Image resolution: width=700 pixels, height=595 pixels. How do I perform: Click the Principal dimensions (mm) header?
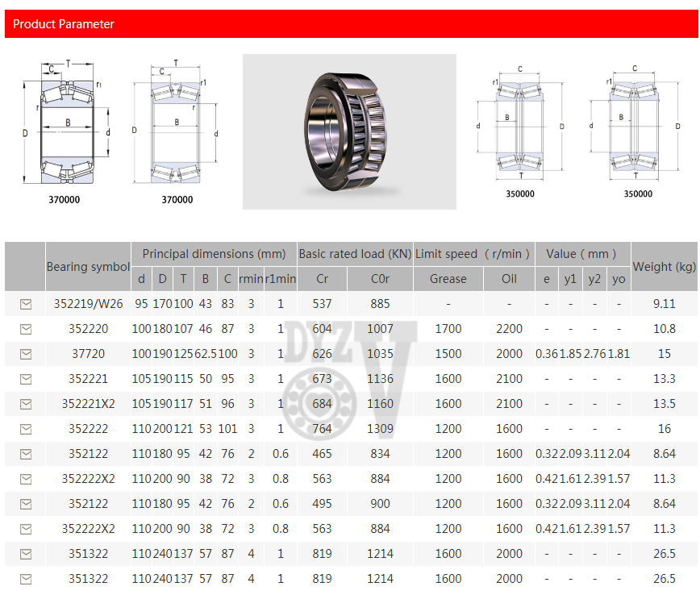click(214, 254)
